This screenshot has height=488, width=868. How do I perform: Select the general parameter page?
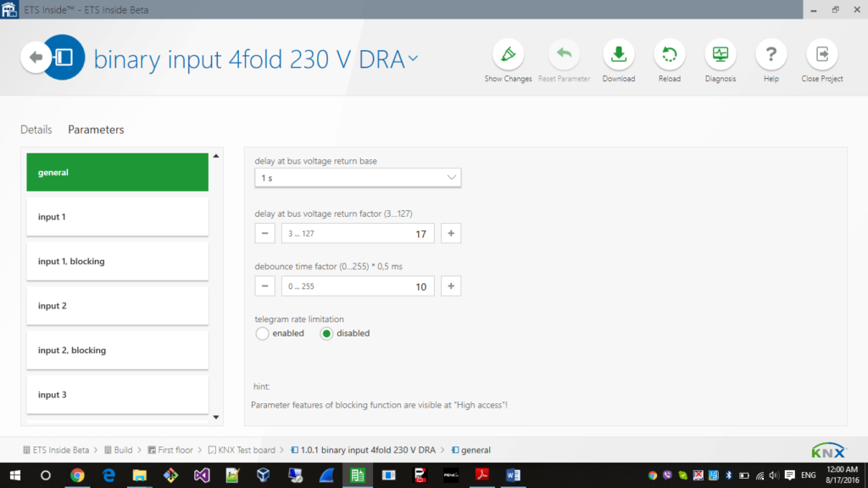pos(117,172)
